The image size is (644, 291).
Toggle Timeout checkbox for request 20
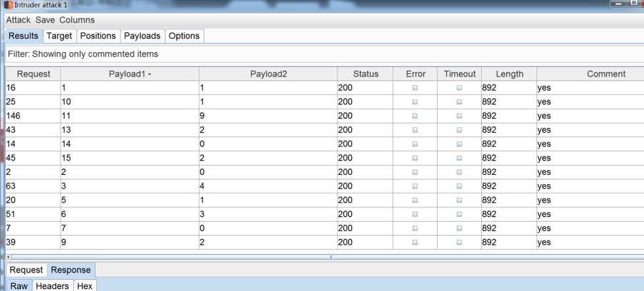(x=459, y=200)
